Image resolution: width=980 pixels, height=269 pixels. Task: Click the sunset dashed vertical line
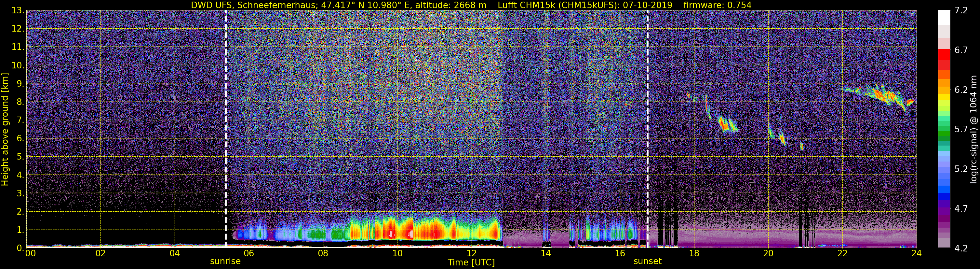pyautogui.click(x=648, y=129)
